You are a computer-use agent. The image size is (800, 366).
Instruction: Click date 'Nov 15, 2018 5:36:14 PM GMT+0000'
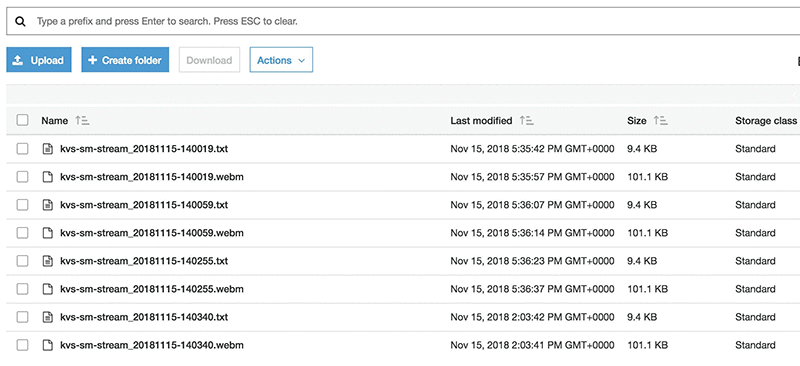[532, 233]
